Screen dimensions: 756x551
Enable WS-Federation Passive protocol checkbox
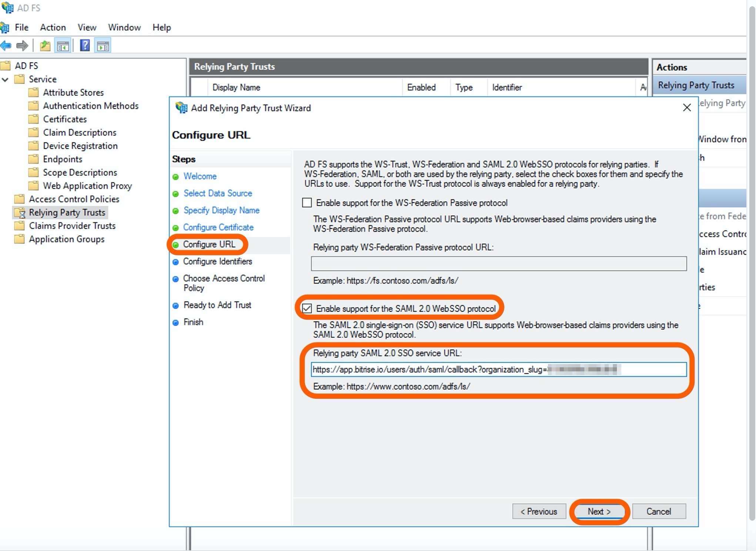coord(307,203)
